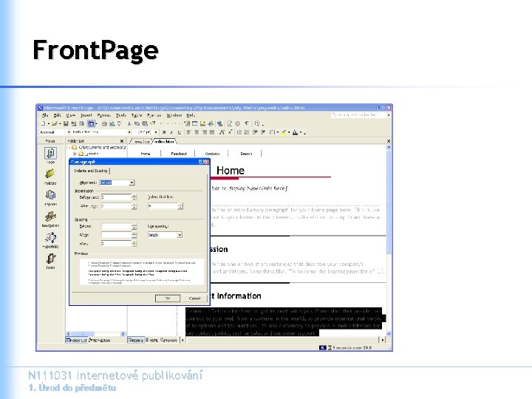Switch to the HTML view tab
This screenshot has width=532, height=399.
[x=152, y=340]
